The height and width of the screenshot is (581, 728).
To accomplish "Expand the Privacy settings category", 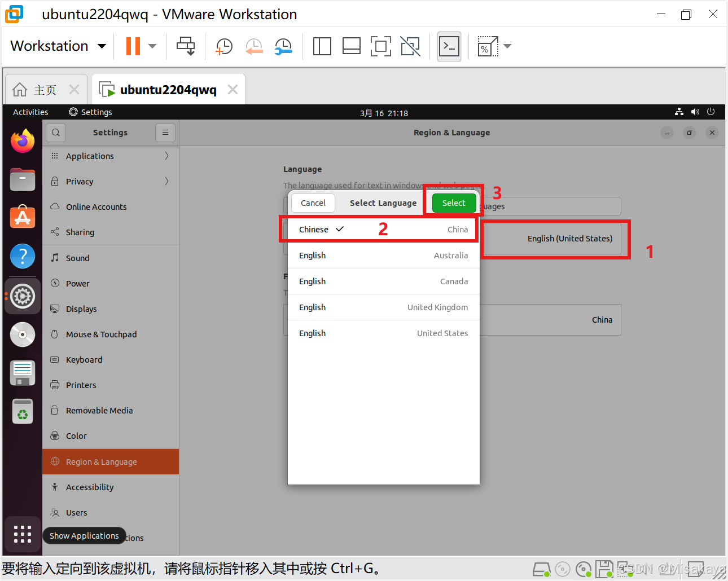I will (x=111, y=182).
